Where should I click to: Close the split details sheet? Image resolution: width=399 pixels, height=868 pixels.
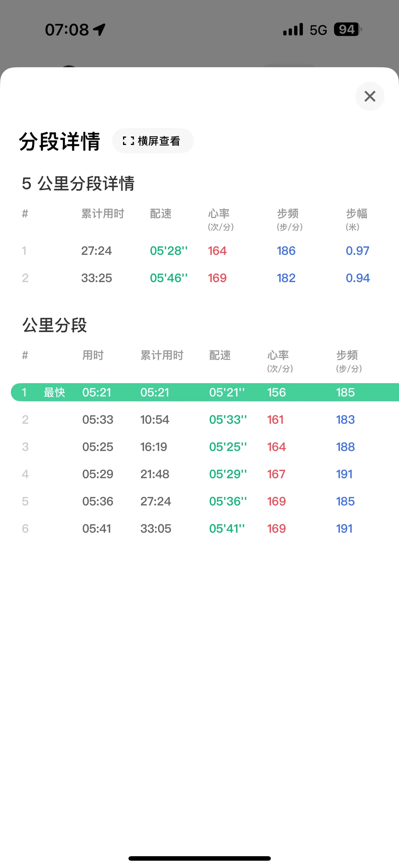coord(370,96)
